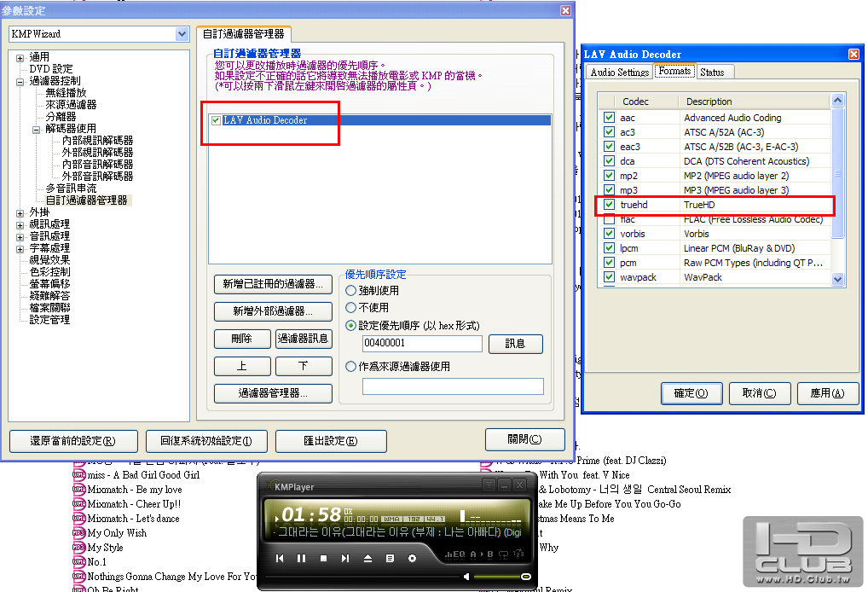The height and width of the screenshot is (592, 868).
Task: Toggle the 123 shuffle order icon in KMPlayer
Action: (518, 554)
